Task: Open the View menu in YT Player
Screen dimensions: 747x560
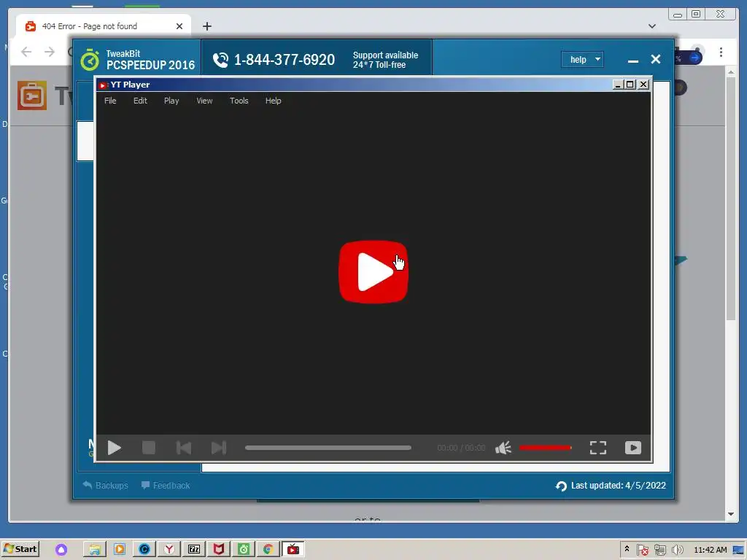Action: (x=204, y=101)
